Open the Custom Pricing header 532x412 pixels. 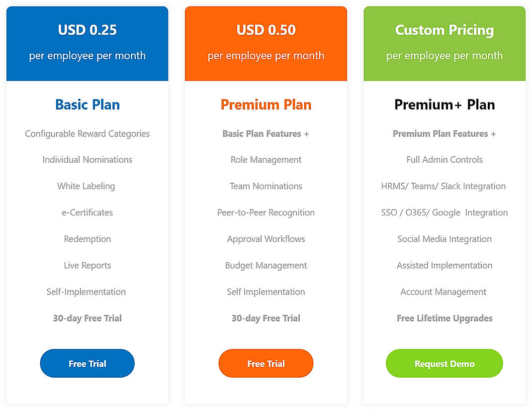(x=444, y=30)
